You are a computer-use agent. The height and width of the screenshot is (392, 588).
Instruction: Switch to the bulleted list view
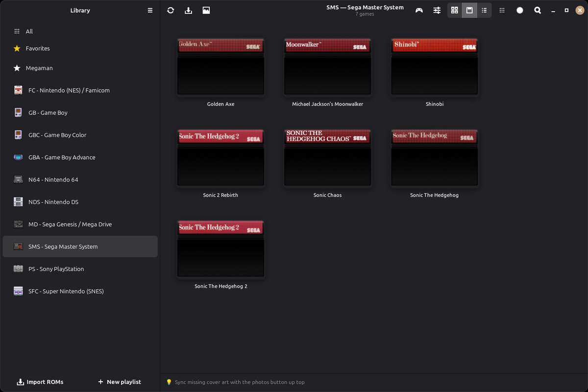coord(484,10)
